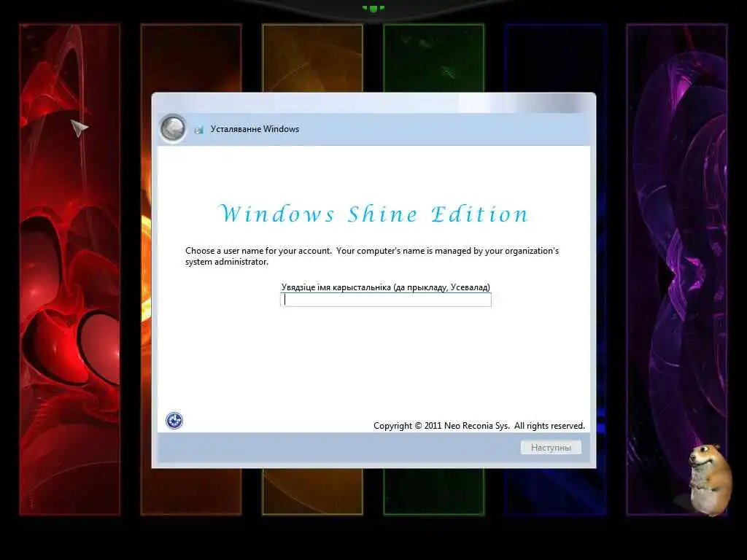The height and width of the screenshot is (560, 747).
Task: Click the Windows Shine Edition heading
Action: click(373, 214)
